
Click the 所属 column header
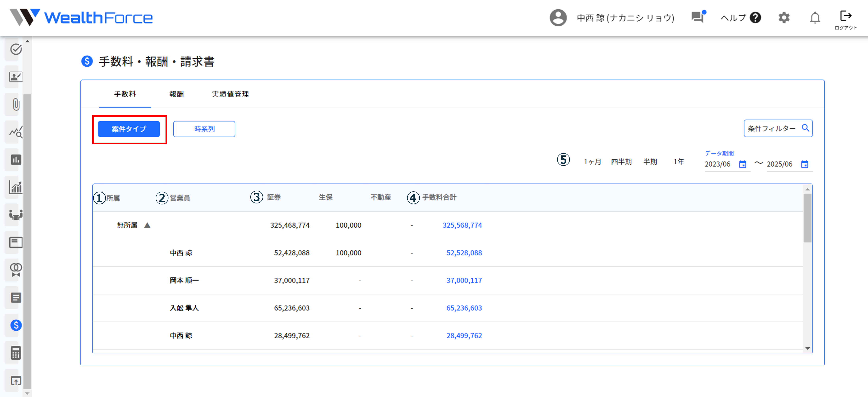113,198
